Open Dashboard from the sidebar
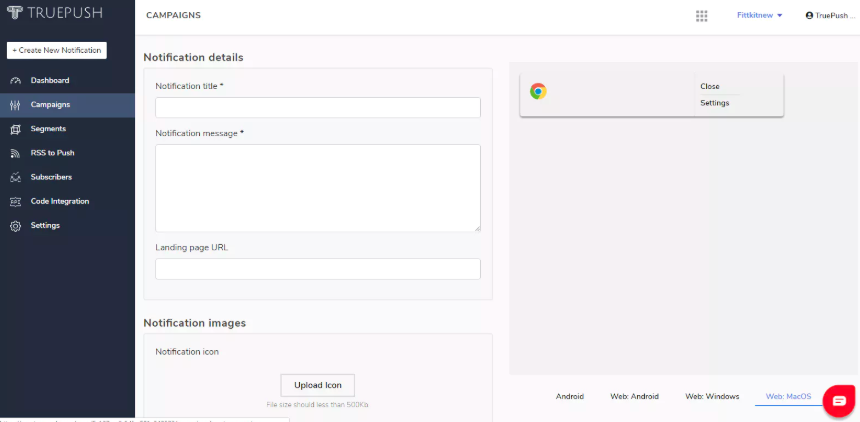 click(x=67, y=81)
